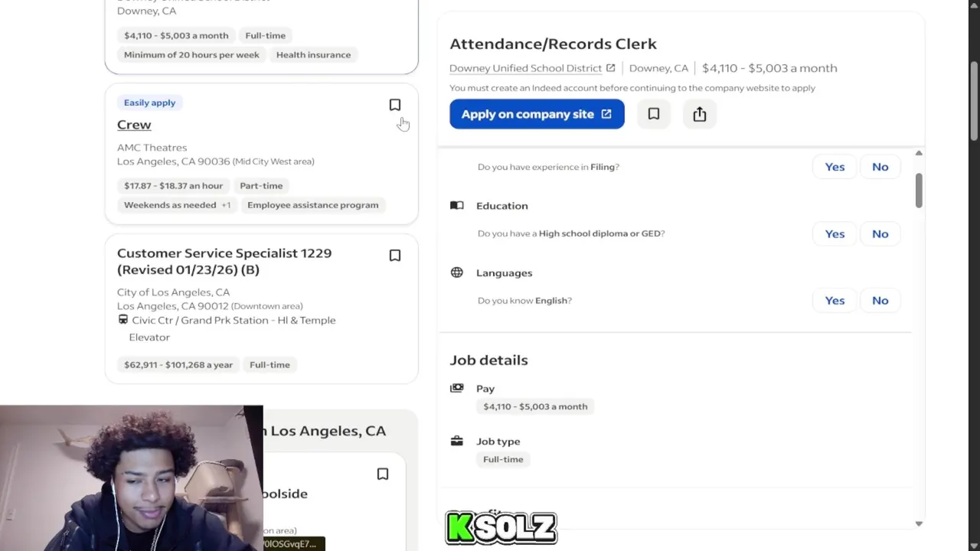Image resolution: width=980 pixels, height=551 pixels.
Task: Open Customer Service Specialist 1229 job listing
Action: coord(224,261)
